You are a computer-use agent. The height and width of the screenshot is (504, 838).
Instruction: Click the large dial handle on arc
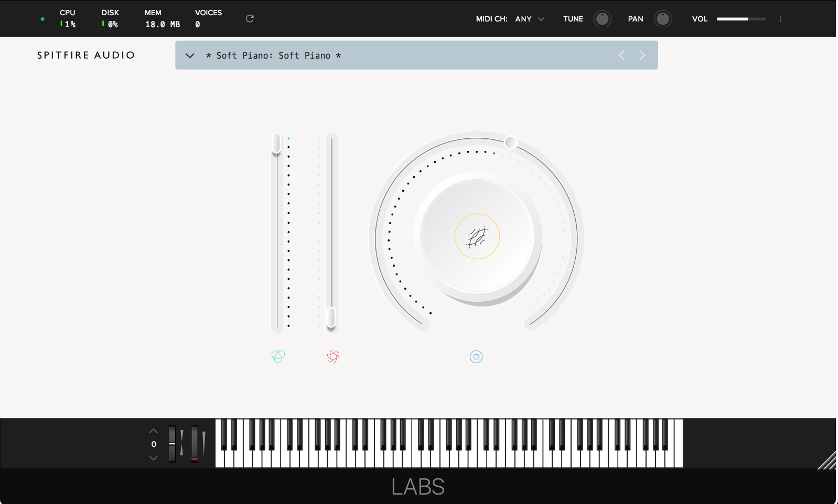511,142
